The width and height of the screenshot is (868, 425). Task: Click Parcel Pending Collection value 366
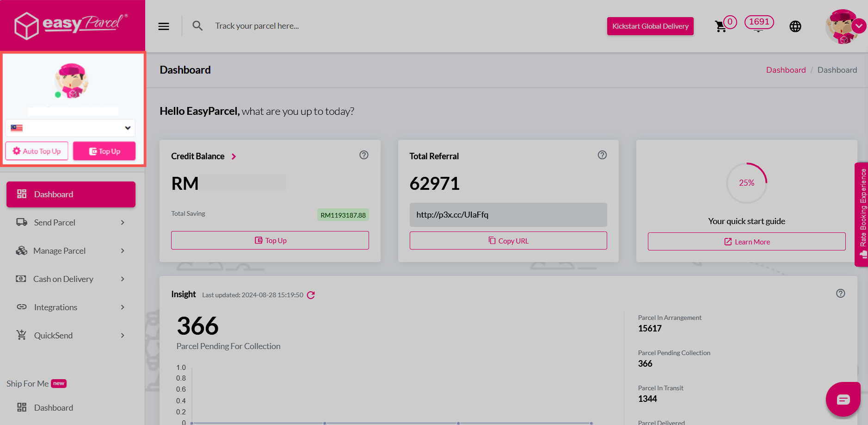click(645, 363)
